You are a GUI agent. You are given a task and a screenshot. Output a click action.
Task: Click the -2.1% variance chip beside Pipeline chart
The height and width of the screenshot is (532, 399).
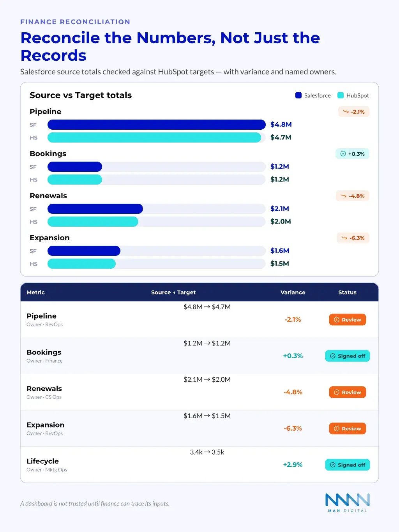[354, 112]
